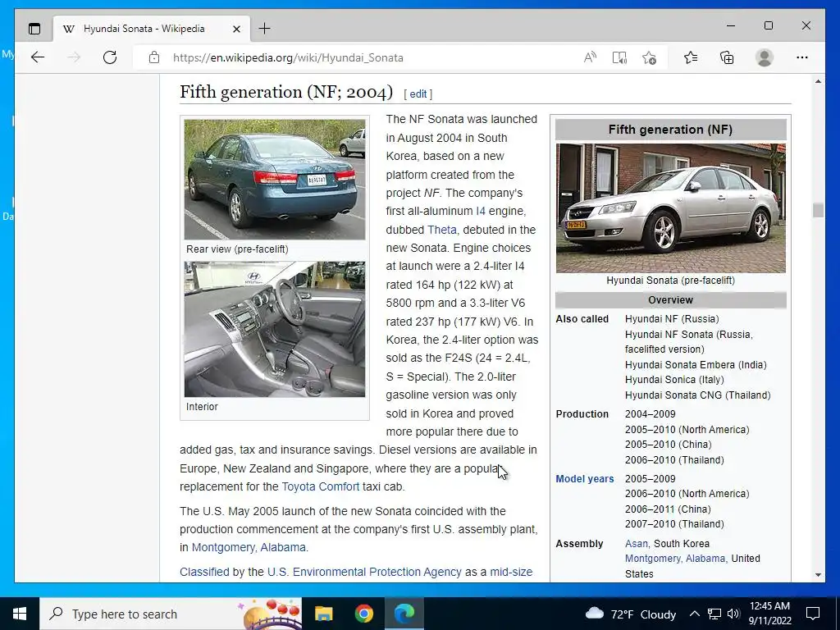Click the volume speaker tray icon
Screen dimensions: 840x630
733,614
